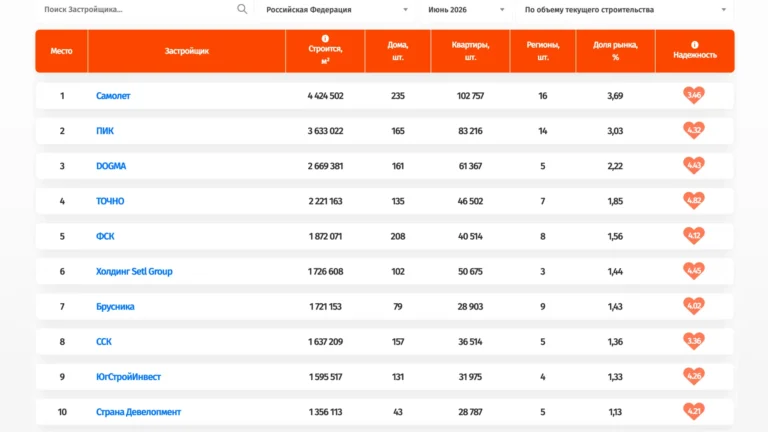The image size is (768, 432).
Task: Click ТОЧНО reliability heart 4.82
Action: point(694,200)
